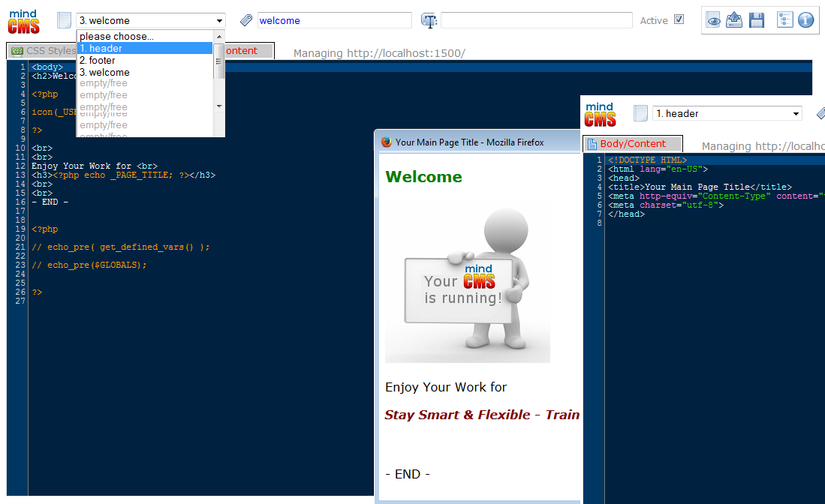Select '1. header' highlighted dropdown entry
Screen dimensions: 825x504
pyautogui.click(x=116, y=48)
